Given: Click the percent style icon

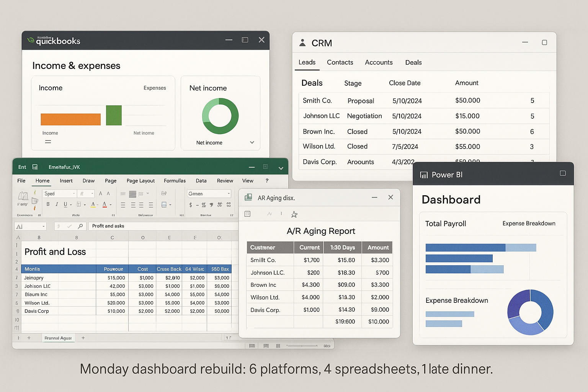Looking at the screenshot, I should point(204,205).
